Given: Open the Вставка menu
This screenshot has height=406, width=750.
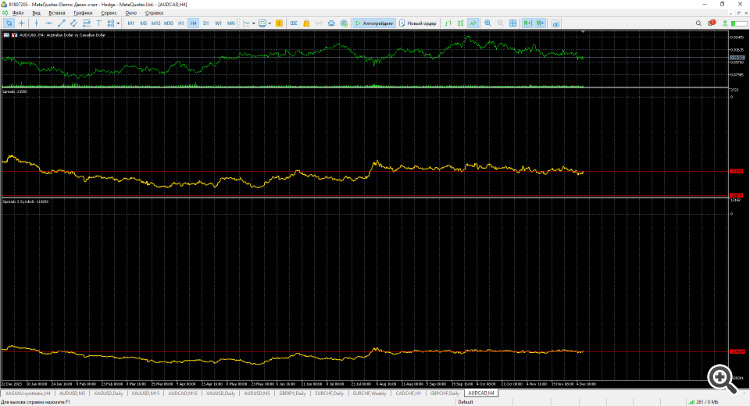Looking at the screenshot, I should click(57, 13).
